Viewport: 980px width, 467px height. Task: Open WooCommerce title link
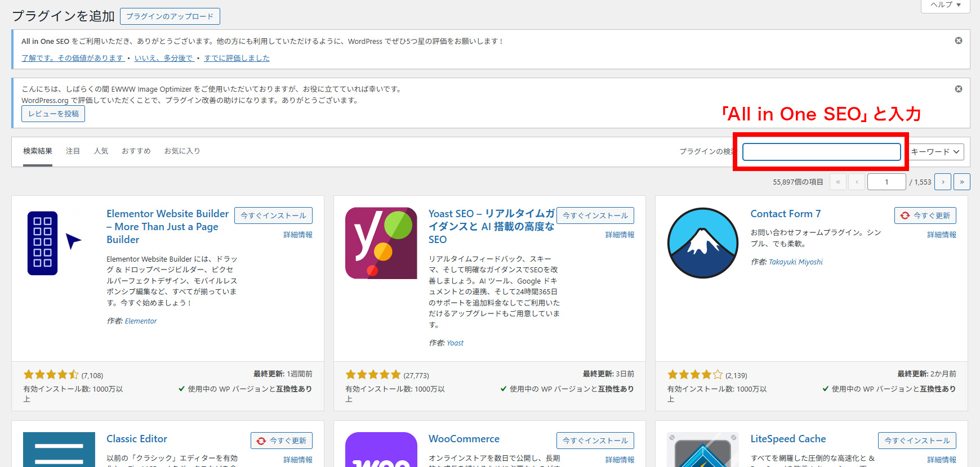click(464, 439)
